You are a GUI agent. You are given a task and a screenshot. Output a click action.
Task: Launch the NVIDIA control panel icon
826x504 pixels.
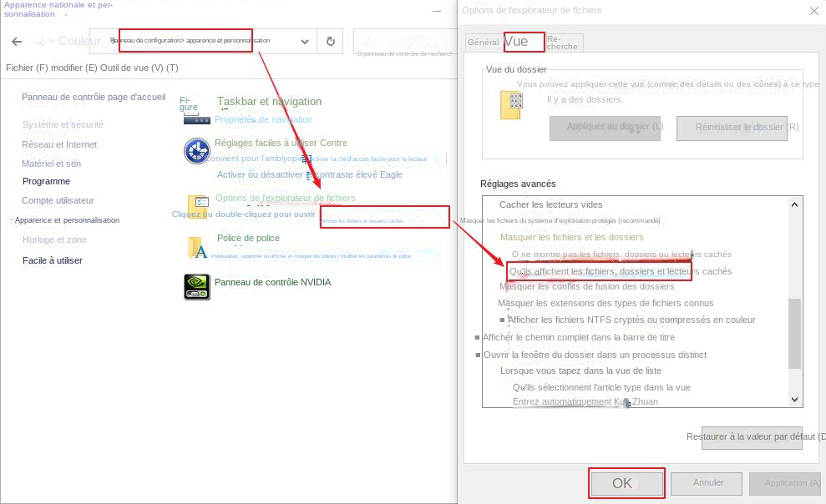click(x=196, y=286)
